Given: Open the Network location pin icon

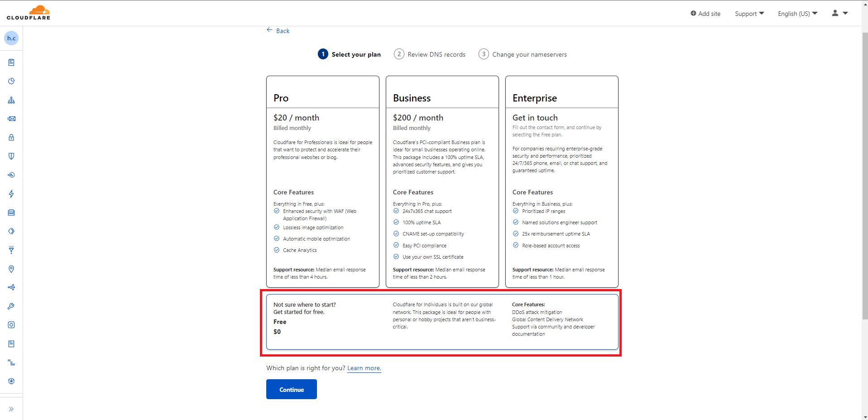Looking at the screenshot, I should 11,269.
